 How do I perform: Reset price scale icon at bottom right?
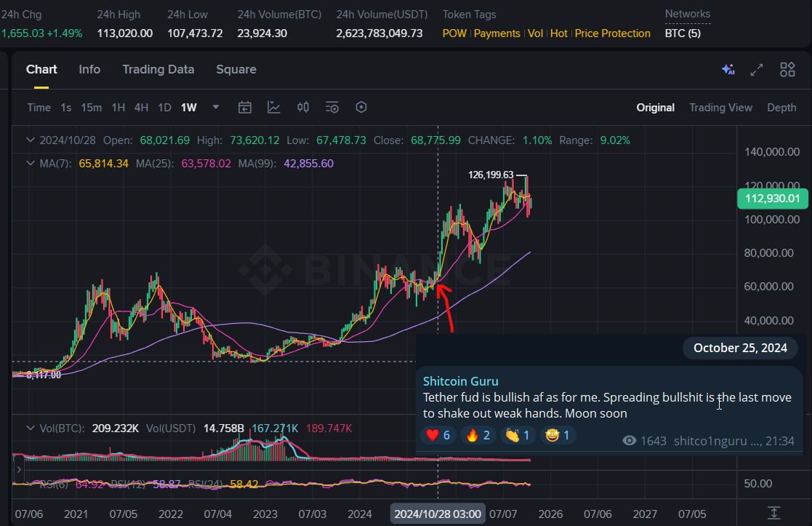774,513
